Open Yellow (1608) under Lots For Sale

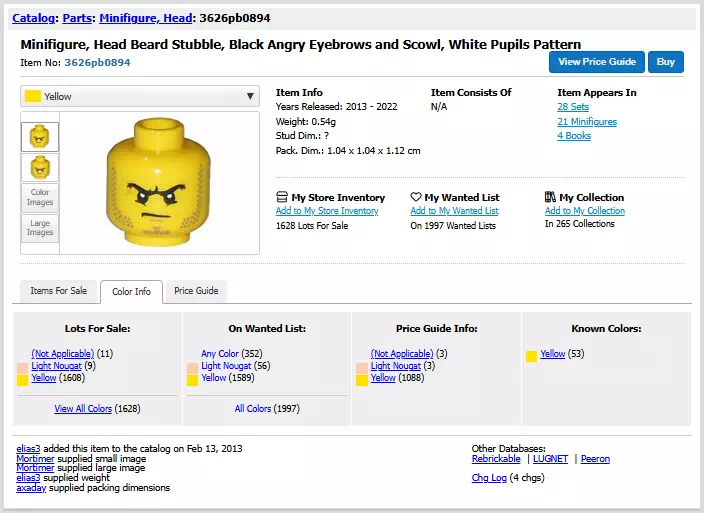(x=44, y=378)
